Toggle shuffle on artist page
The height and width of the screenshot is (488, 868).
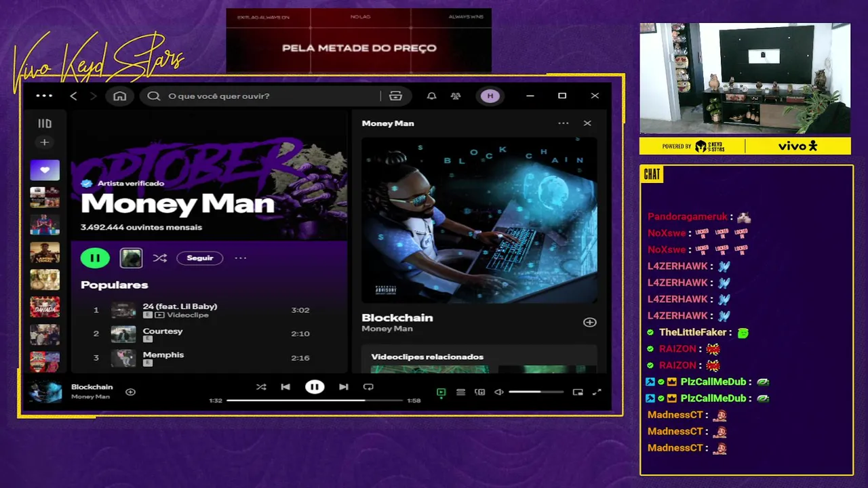159,258
